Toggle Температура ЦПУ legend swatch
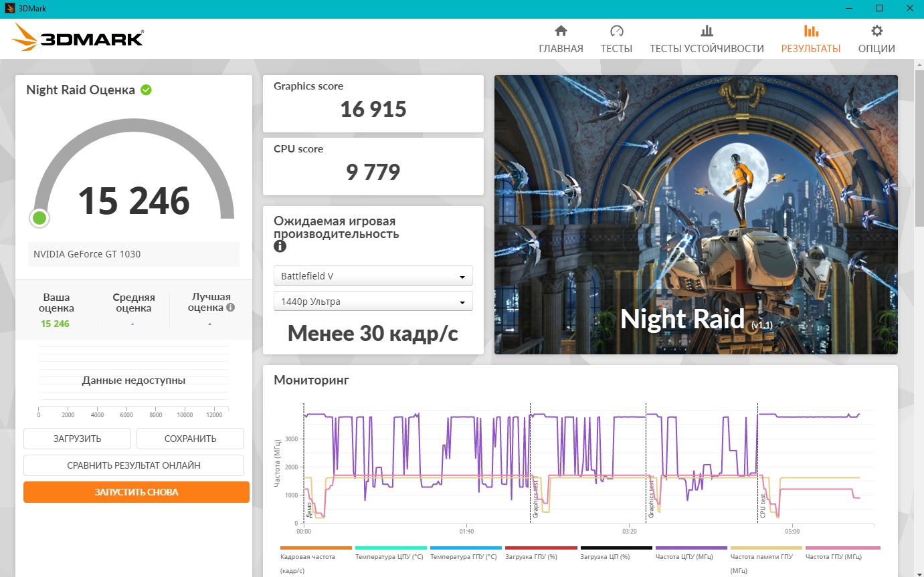Screen dimensions: 924x577 click(391, 548)
